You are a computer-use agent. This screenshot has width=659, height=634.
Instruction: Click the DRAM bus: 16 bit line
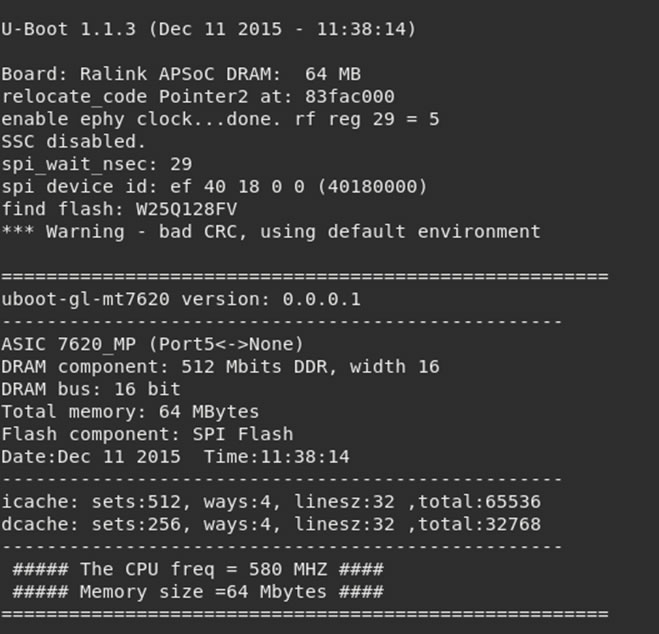91,389
